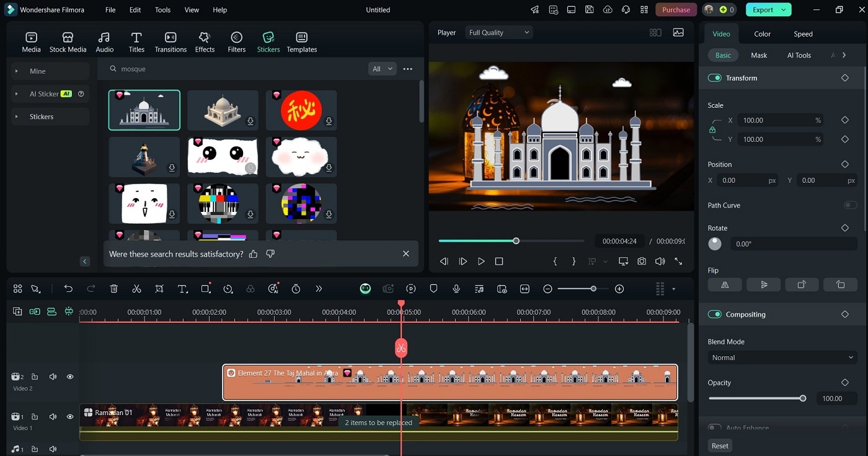868x456 pixels.
Task: Record a voiceover with the microphone icon
Action: click(456, 289)
